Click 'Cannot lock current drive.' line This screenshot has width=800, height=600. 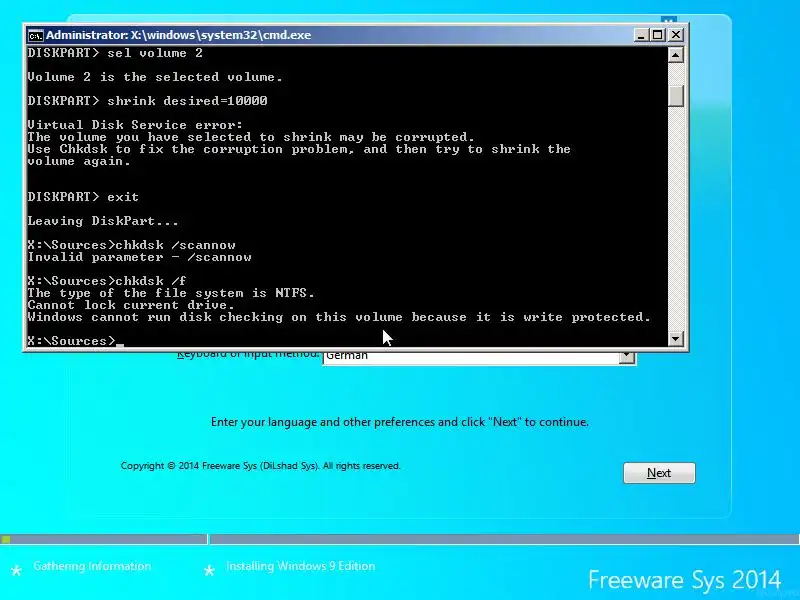pos(131,305)
